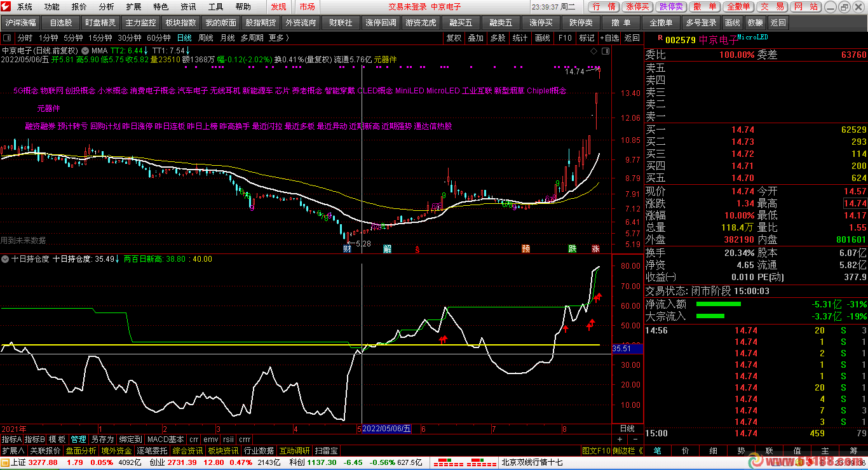Zoom out chart with — button
The height and width of the screenshot is (470, 868).
(634, 439)
